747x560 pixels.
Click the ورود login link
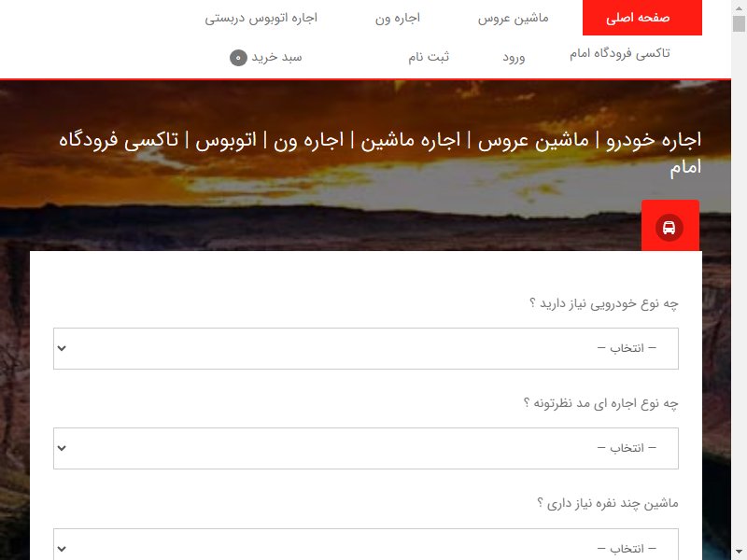[514, 58]
